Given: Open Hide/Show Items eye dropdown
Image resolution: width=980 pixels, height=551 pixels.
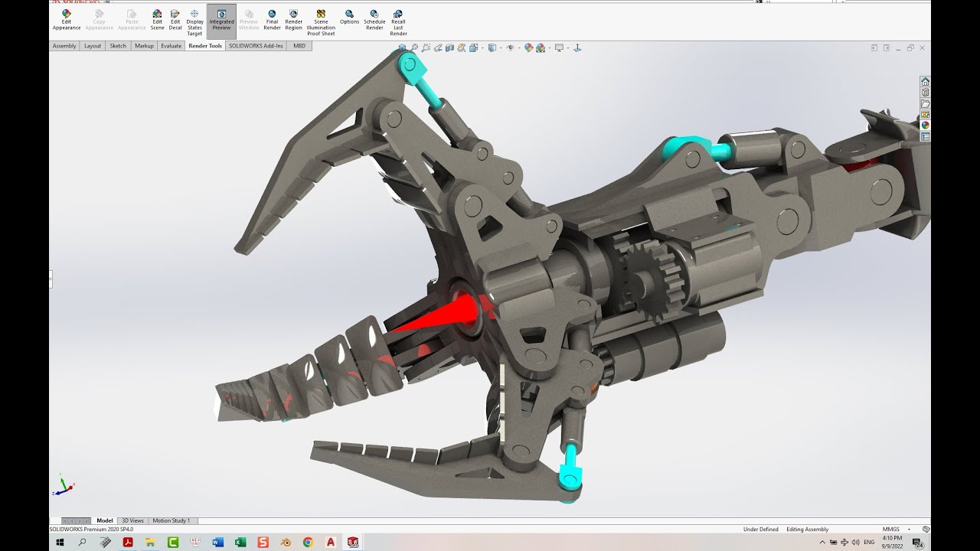Looking at the screenshot, I should click(512, 47).
